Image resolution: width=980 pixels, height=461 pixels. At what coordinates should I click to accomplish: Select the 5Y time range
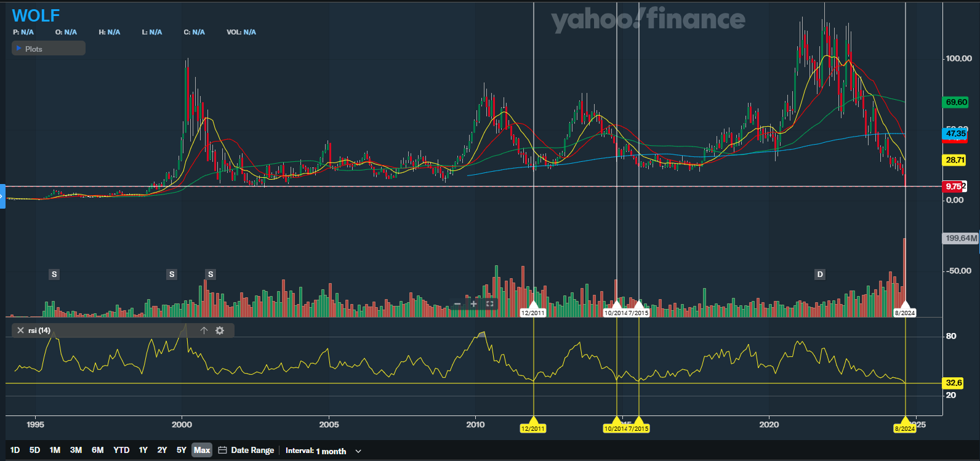click(x=181, y=450)
